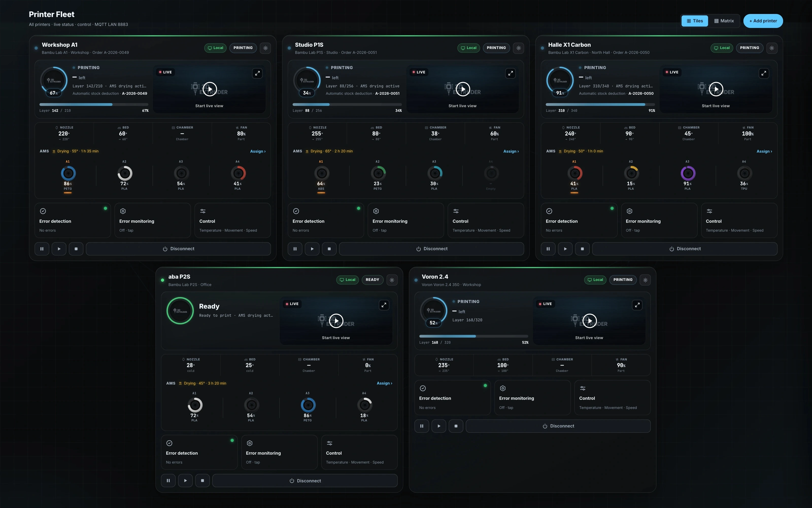Open Assign link for Workshop A1 AMS
This screenshot has height=508, width=812.
[x=258, y=152]
